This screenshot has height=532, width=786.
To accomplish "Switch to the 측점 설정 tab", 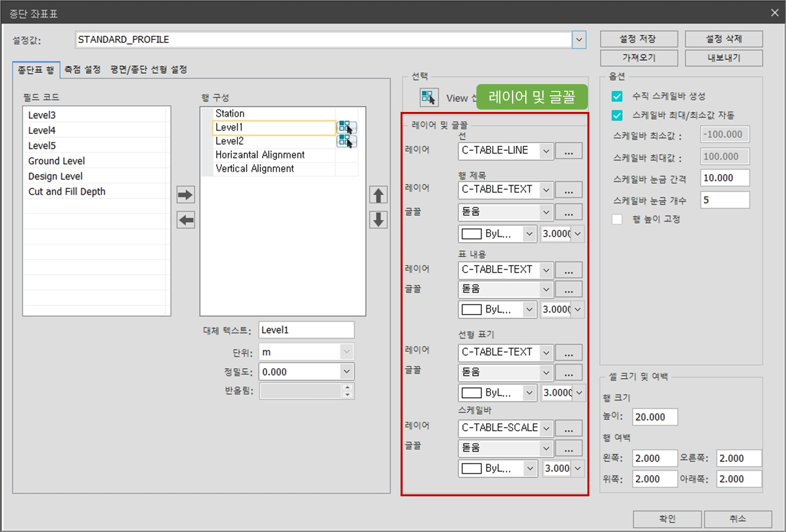I will (83, 70).
